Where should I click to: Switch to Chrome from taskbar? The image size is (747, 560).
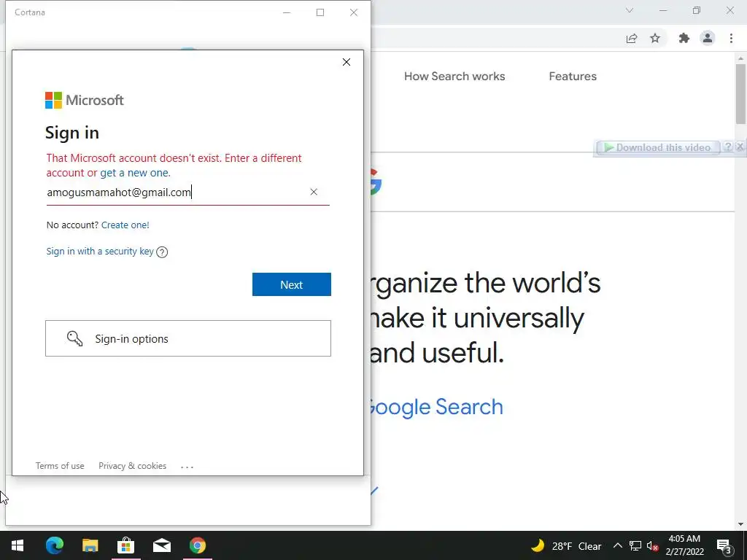197,545
